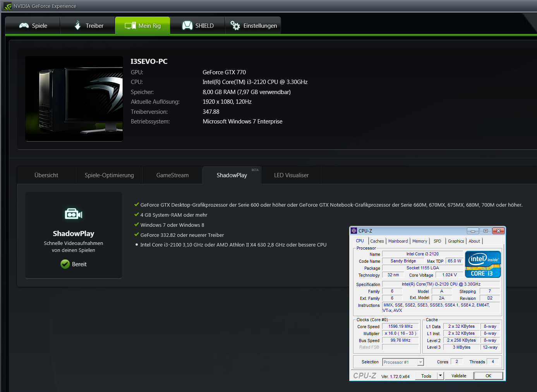Click the CPU-Z title bar icon
The image size is (537, 392).
pos(354,231)
